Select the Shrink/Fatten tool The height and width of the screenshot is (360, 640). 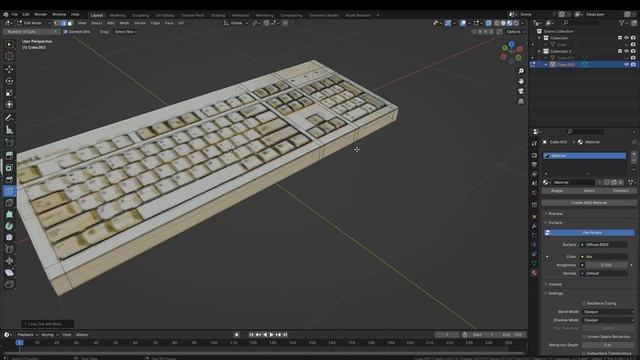[9, 261]
